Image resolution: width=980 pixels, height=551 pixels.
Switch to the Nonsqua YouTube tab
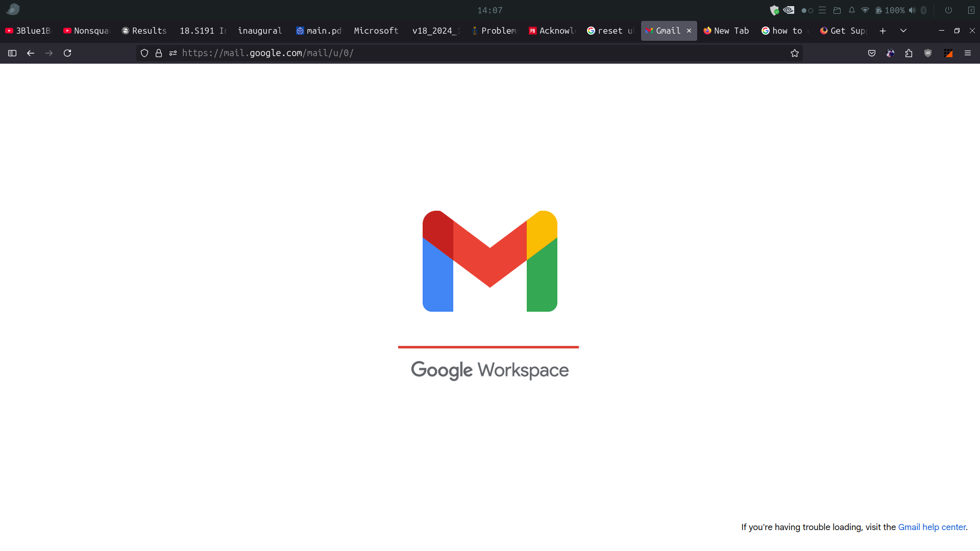point(87,31)
